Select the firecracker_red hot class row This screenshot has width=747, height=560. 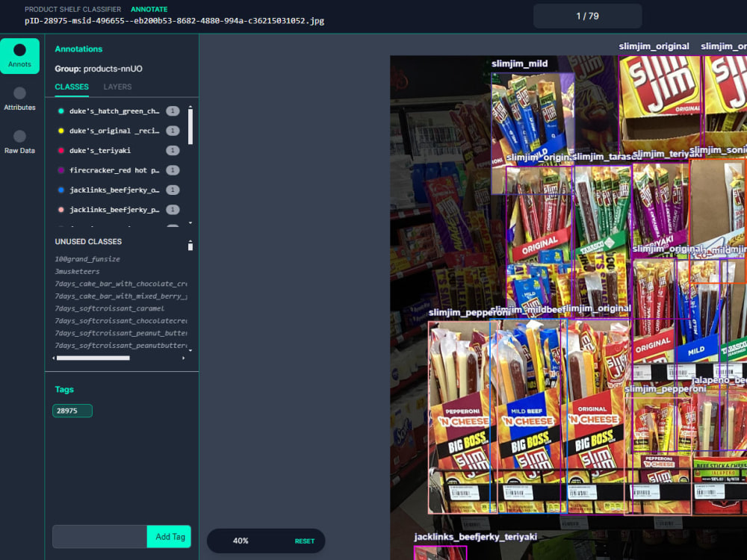pyautogui.click(x=118, y=170)
